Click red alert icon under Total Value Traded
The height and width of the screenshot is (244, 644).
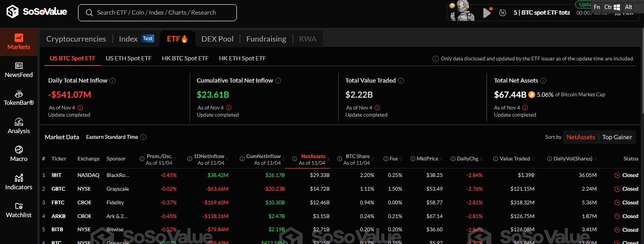(x=377, y=108)
